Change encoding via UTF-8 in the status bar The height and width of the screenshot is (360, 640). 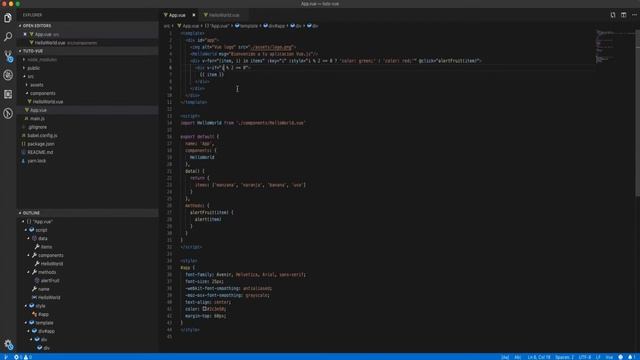coord(585,357)
